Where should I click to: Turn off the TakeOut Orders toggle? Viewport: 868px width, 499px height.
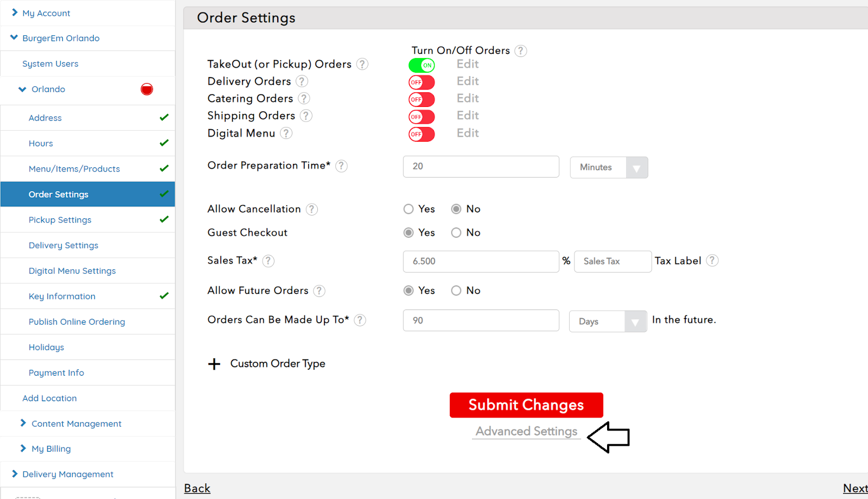click(x=422, y=66)
